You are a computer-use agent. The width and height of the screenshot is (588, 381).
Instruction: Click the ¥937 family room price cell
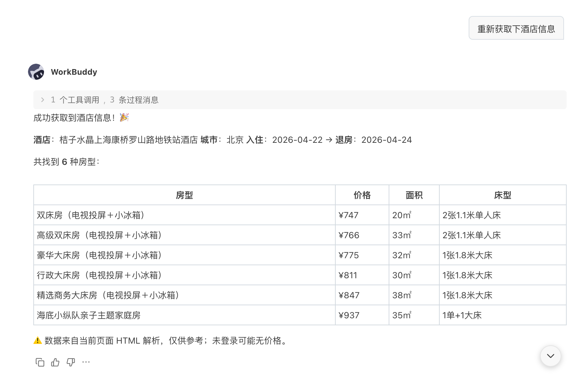coord(349,315)
